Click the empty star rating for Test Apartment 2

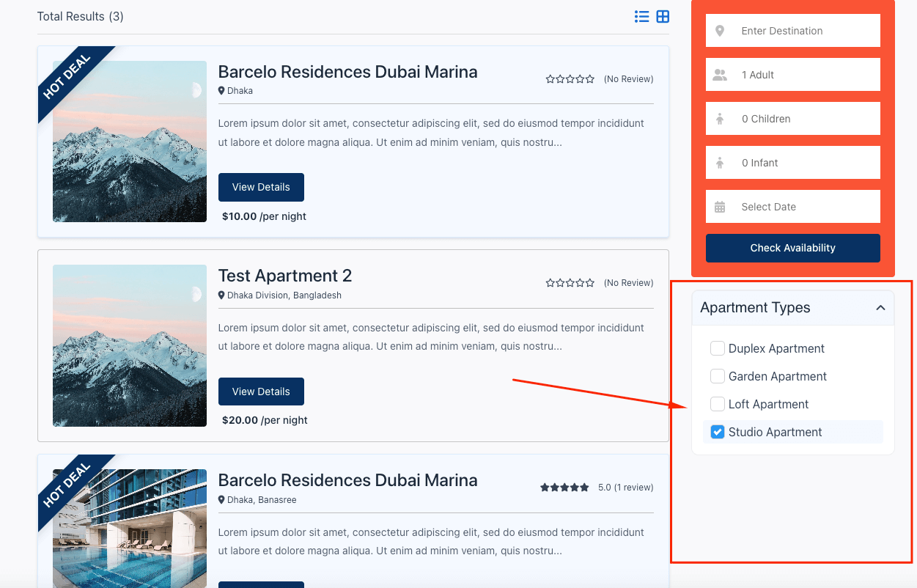[x=570, y=283]
